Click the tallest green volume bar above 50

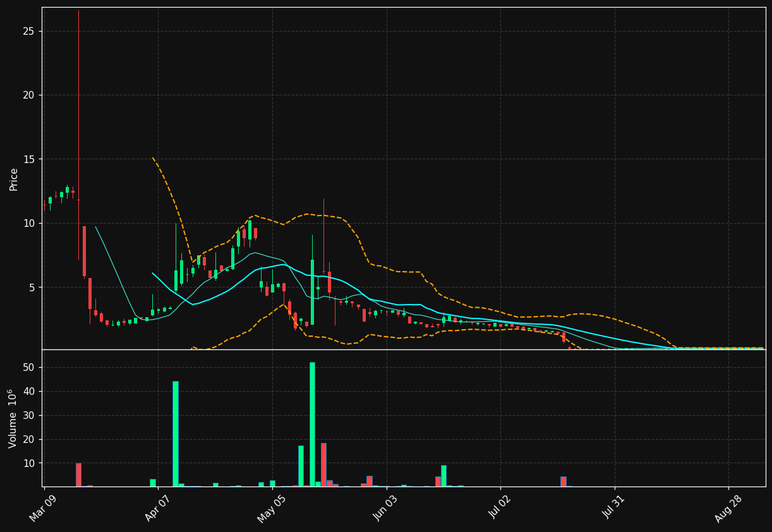tap(312, 425)
